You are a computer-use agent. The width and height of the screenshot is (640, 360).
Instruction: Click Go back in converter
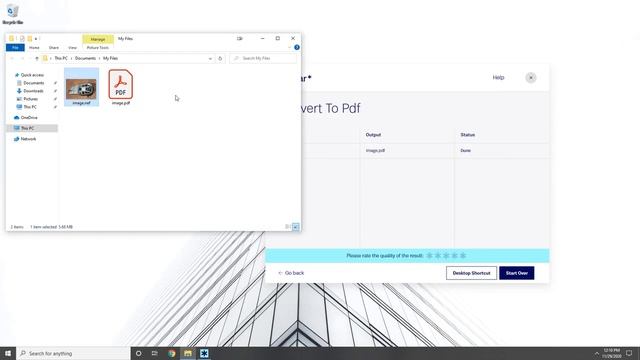[x=291, y=273]
